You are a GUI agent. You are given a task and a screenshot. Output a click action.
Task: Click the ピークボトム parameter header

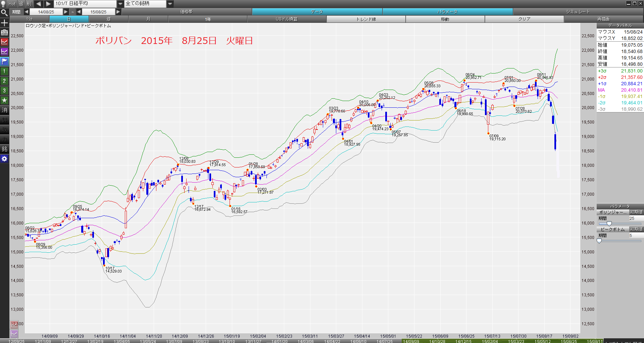(x=613, y=229)
